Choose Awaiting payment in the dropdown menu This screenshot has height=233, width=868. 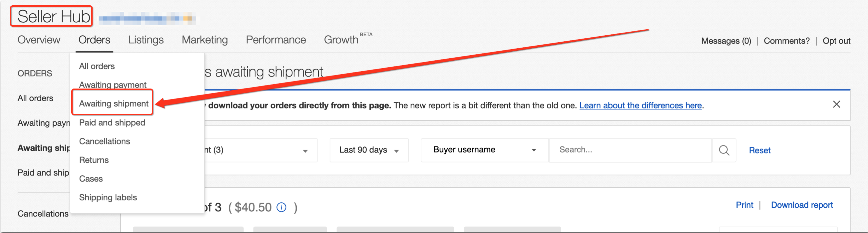tap(113, 85)
